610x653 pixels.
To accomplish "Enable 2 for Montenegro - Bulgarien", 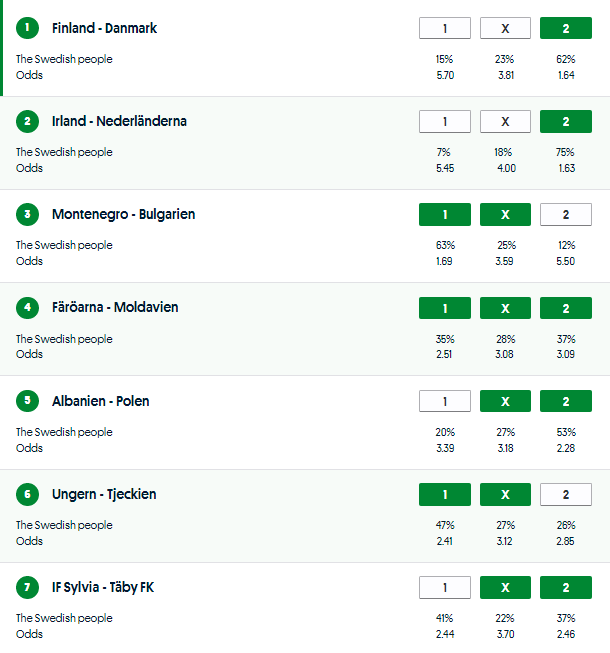I will click(565, 214).
